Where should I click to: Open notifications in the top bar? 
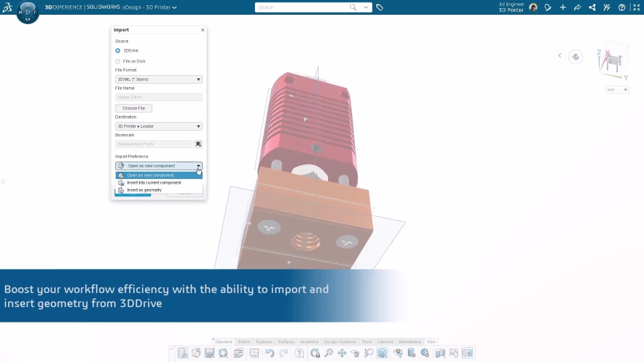[548, 7]
